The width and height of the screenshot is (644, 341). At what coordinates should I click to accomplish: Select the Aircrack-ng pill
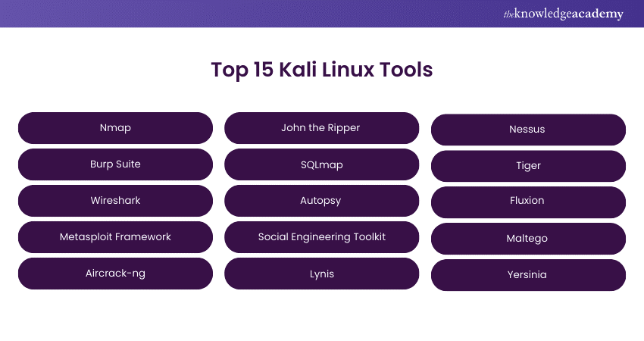coord(115,274)
